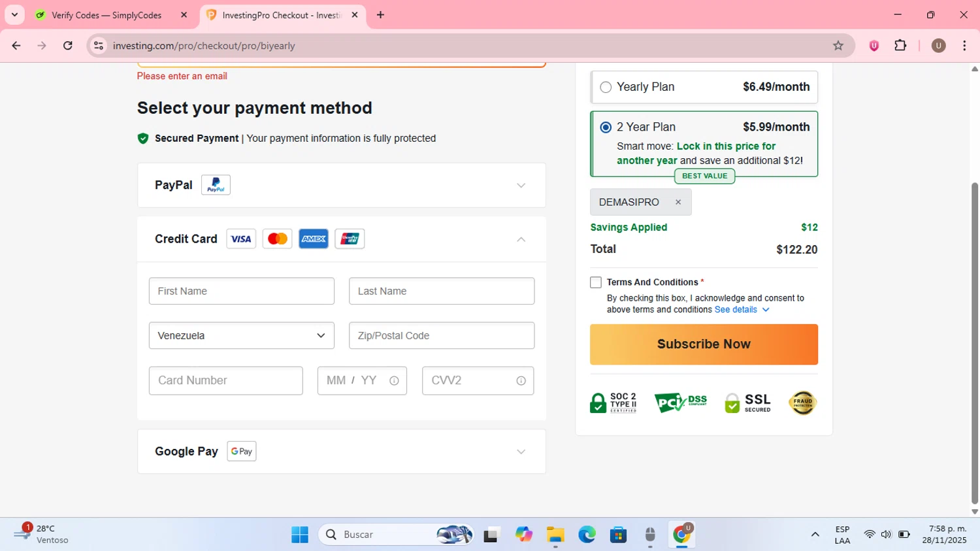The width and height of the screenshot is (980, 551).
Task: Click the CVV2 field
Action: click(x=478, y=380)
